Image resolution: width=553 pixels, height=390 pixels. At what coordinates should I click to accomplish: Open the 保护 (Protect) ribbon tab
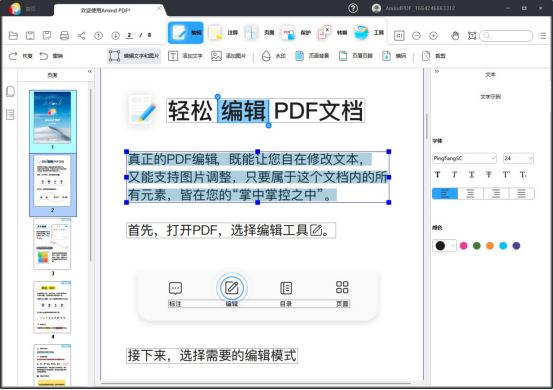296,32
